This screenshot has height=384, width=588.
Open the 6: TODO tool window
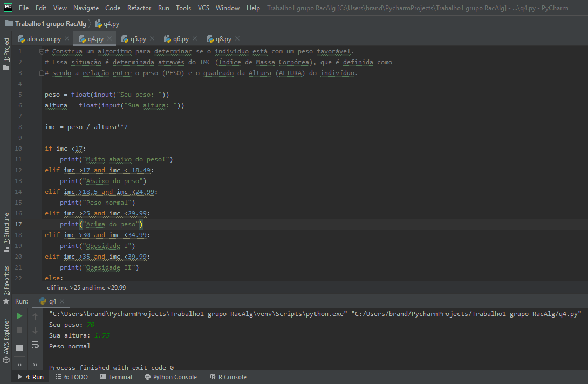click(72, 377)
